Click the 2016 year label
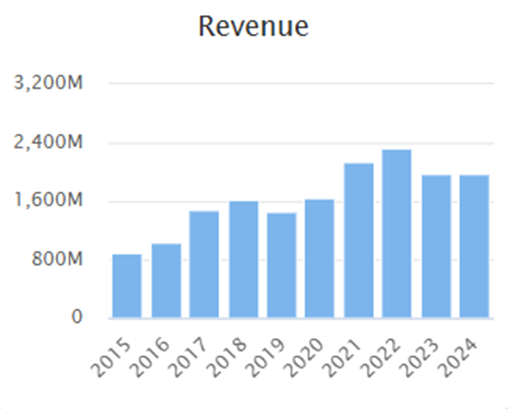 pyautogui.click(x=149, y=358)
